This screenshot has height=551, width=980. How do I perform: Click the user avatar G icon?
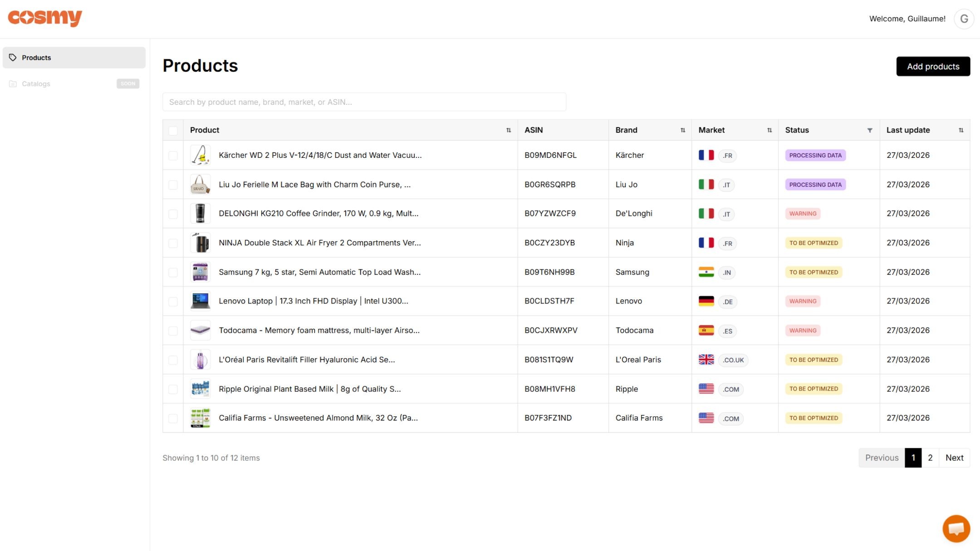pyautogui.click(x=964, y=19)
